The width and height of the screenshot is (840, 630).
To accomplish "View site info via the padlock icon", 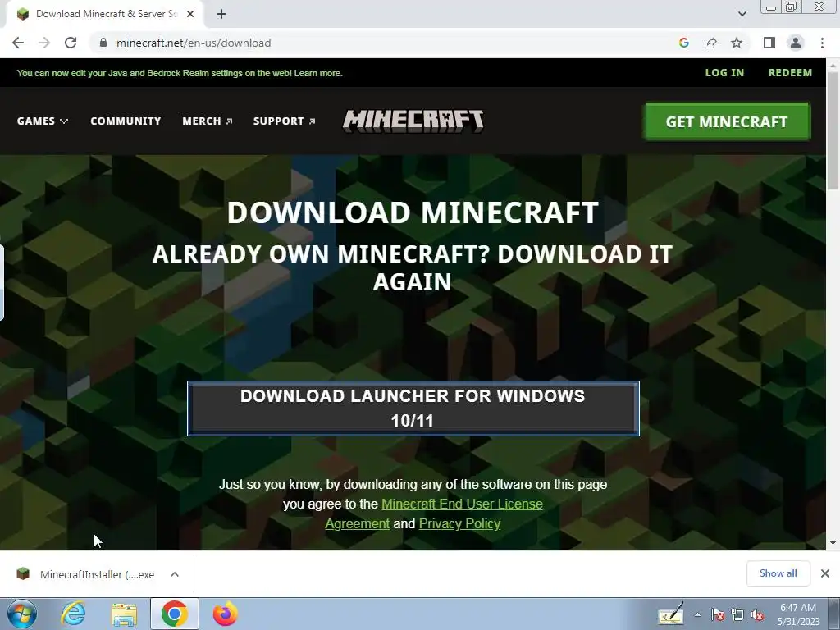I will [103, 43].
